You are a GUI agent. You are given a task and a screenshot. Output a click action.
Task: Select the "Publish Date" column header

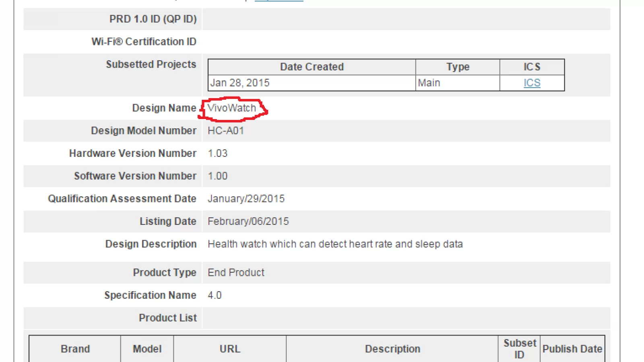[572, 349]
